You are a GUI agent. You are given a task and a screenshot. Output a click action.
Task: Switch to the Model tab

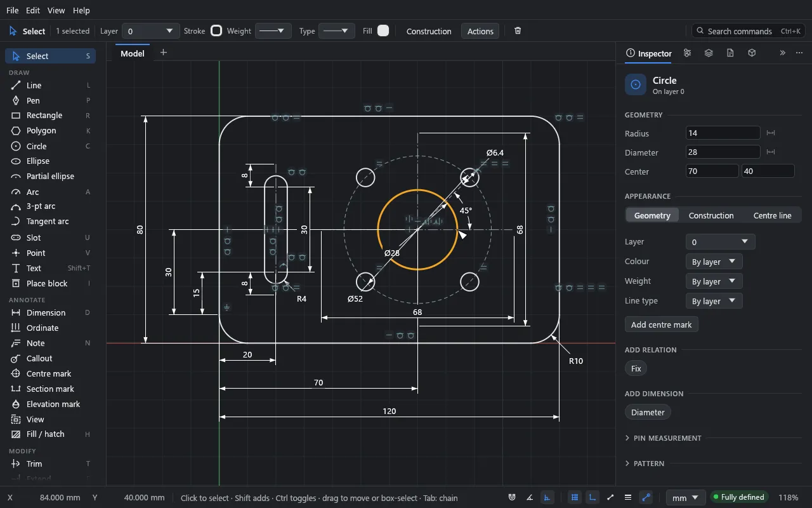133,53
